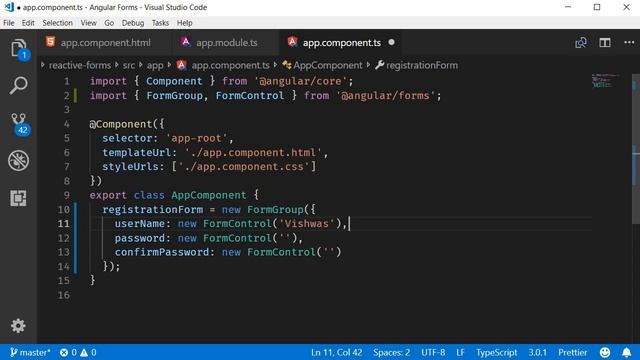The height and width of the screenshot is (360, 640).
Task: Open notifications bell in status bar
Action: (626, 352)
